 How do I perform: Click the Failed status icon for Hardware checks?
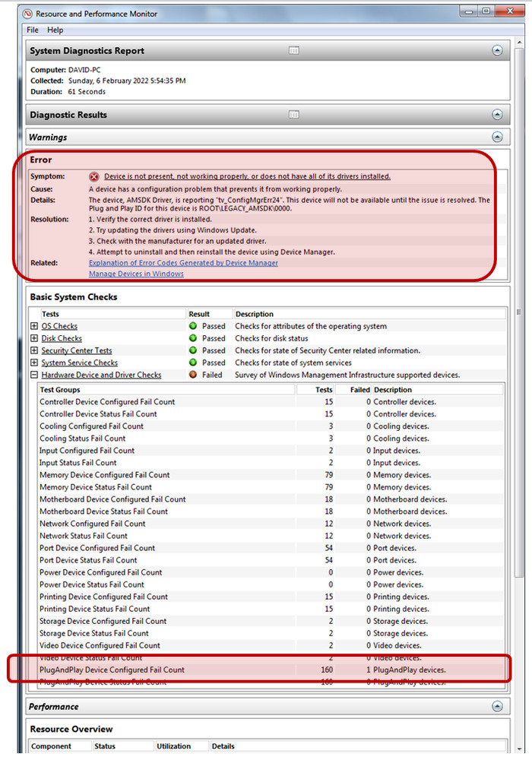(x=194, y=375)
